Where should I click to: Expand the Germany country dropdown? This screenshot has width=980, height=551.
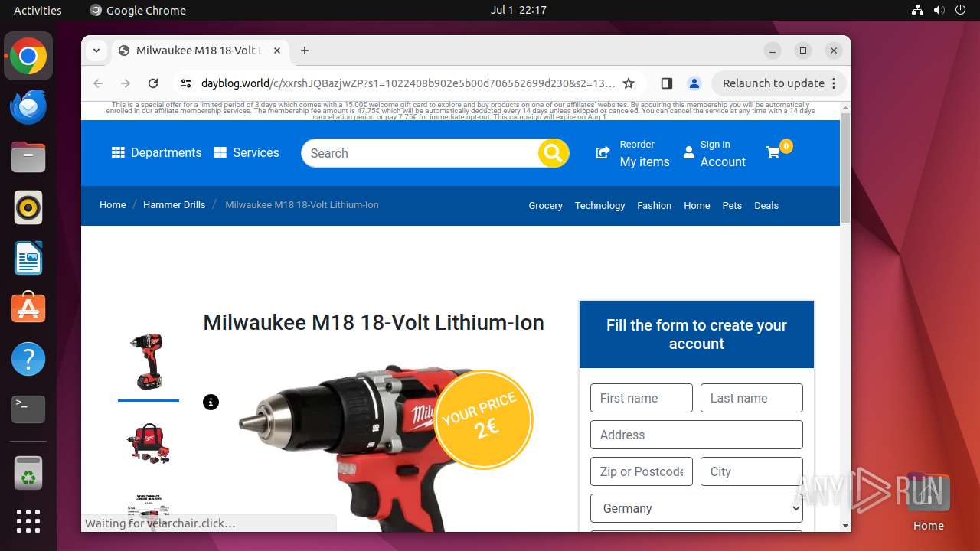[697, 508]
